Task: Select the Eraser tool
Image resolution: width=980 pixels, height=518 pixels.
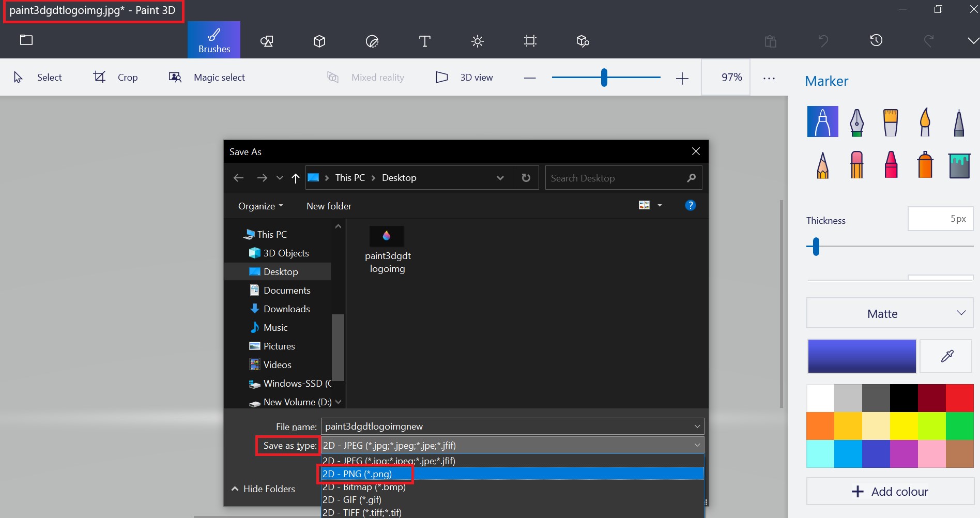Action: tap(856, 164)
